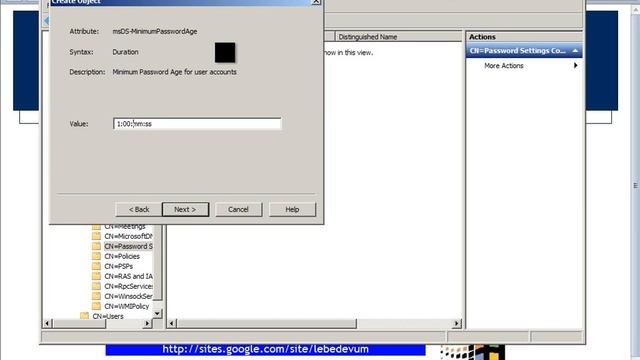Viewport: 640px width, 360px height.
Task: Click the CN=WMIPolicy folder icon
Action: (x=96, y=306)
